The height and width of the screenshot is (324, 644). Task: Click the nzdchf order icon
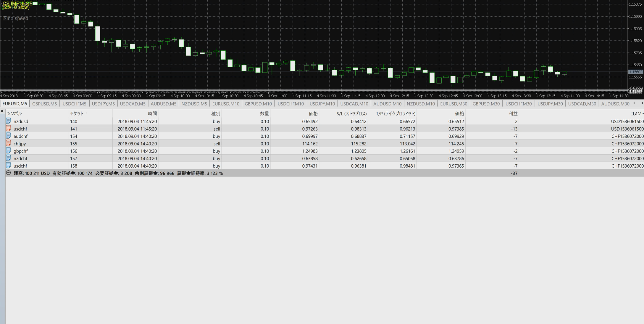click(8, 158)
